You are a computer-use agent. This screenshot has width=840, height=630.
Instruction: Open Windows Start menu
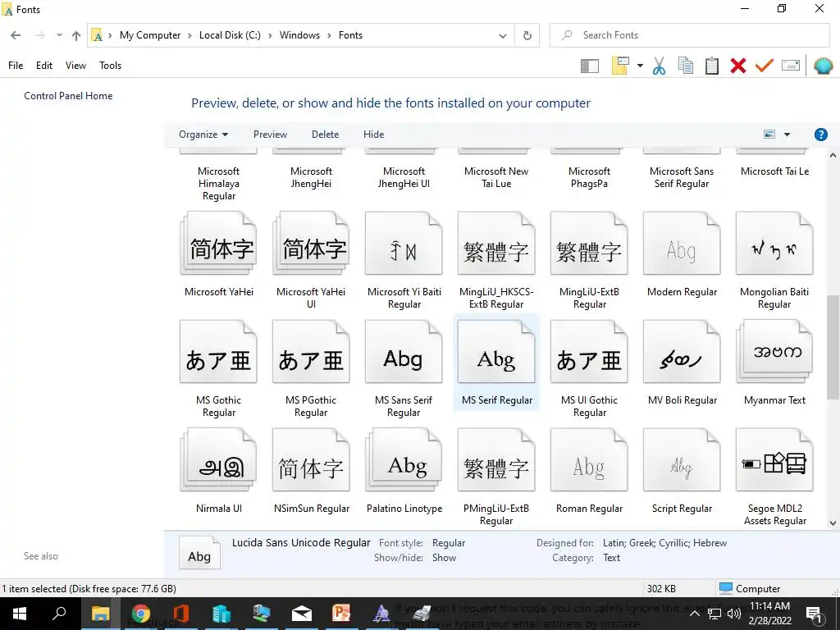pyautogui.click(x=20, y=614)
